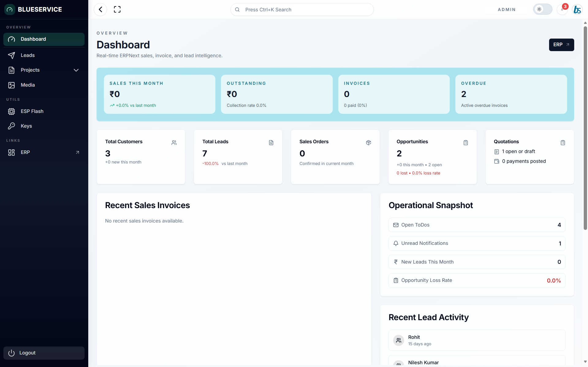The image size is (588, 367).
Task: Click the Unread Notifications bell icon
Action: coord(396,243)
